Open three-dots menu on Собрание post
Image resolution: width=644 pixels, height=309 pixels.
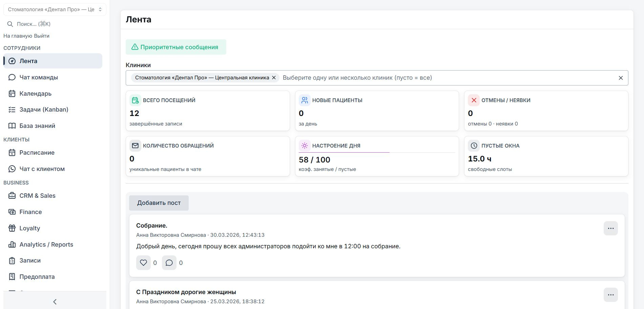(x=610, y=228)
